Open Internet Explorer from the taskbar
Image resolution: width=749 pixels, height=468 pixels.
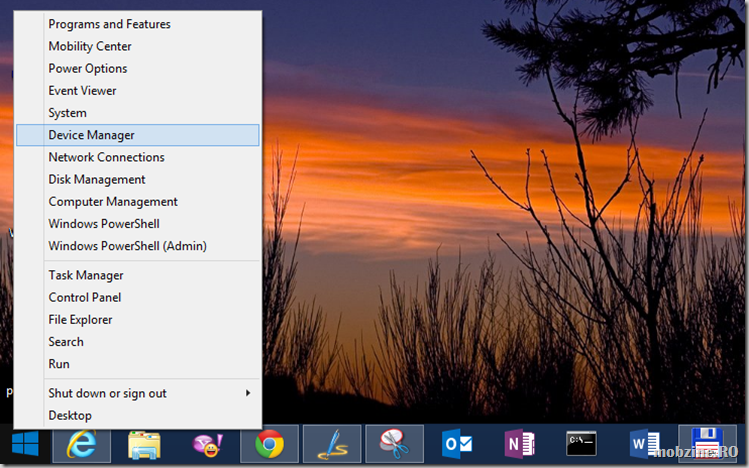(81, 443)
